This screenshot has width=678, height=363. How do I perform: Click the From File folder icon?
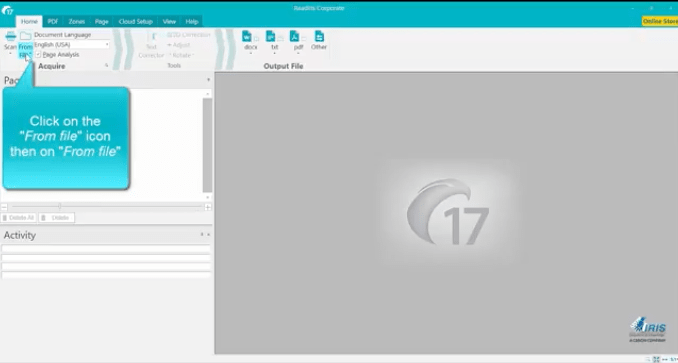(26, 36)
